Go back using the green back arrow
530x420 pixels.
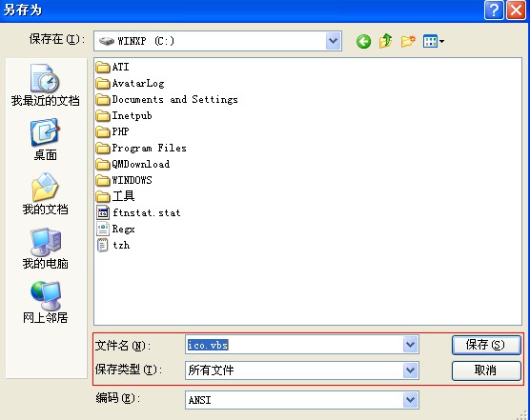[364, 42]
